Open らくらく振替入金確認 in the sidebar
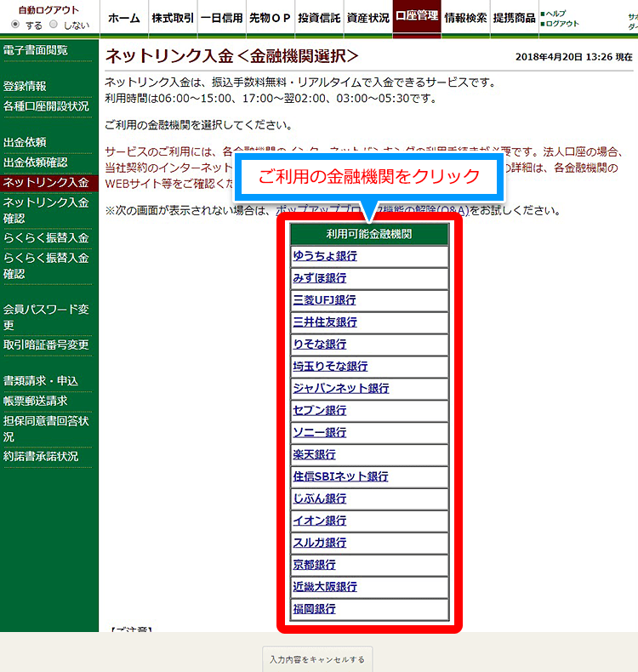The image size is (638, 672). coord(46,265)
